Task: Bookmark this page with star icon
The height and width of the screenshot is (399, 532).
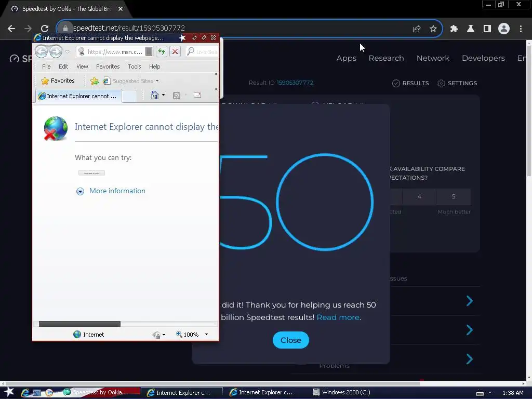Action: tap(433, 29)
